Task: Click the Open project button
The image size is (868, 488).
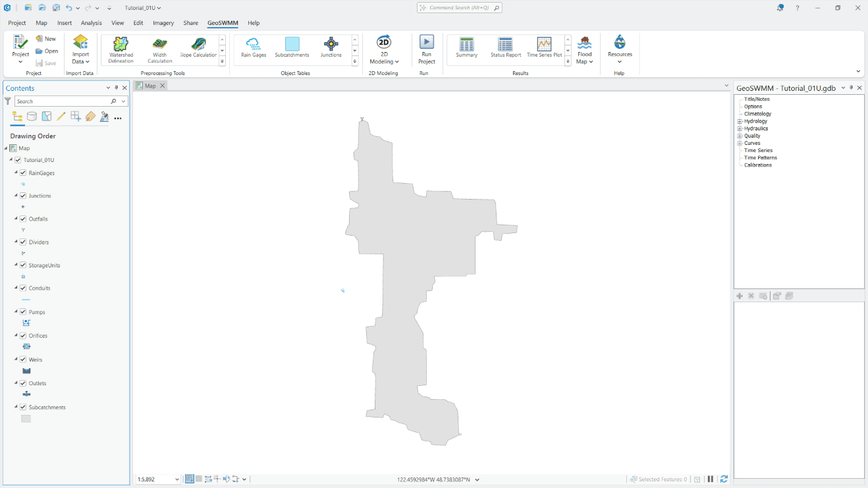Action: coord(47,51)
